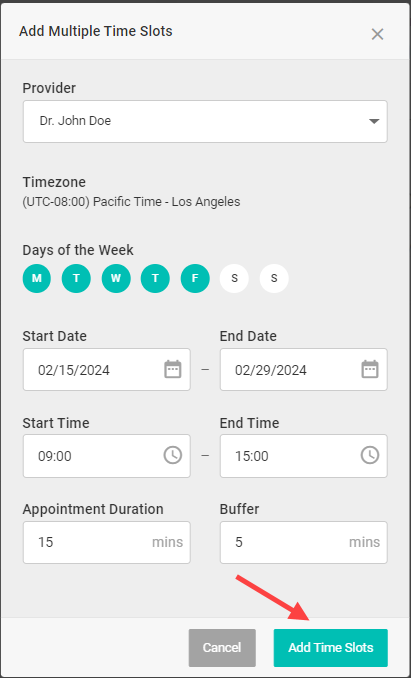Click the Cancel button
The image size is (411, 678).
[222, 648]
